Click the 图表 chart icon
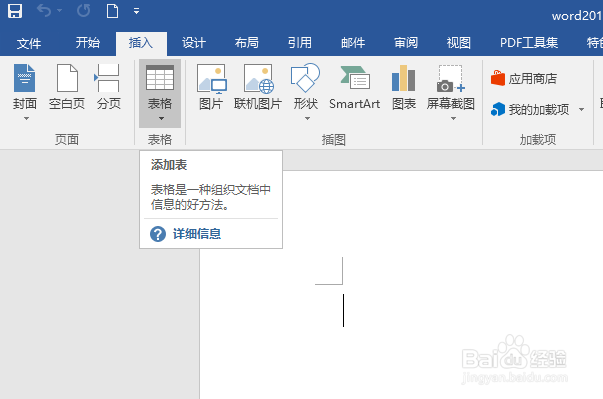The height and width of the screenshot is (399, 603). pyautogui.click(x=403, y=78)
